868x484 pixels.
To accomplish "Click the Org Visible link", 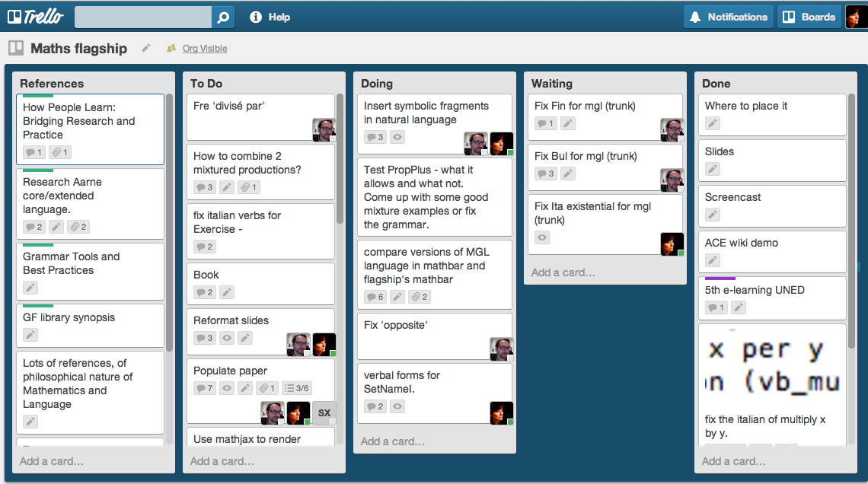I will (204, 49).
